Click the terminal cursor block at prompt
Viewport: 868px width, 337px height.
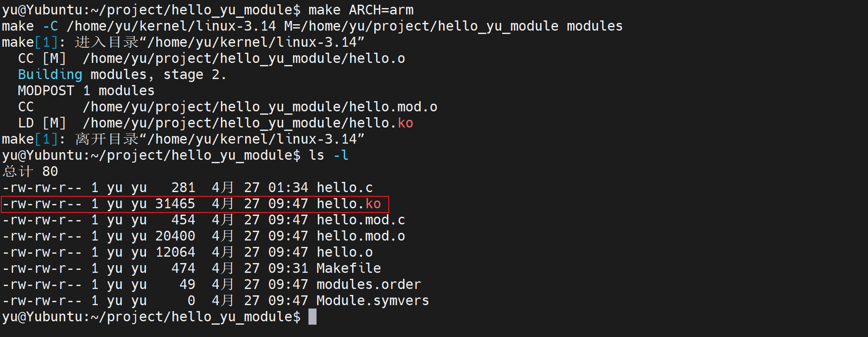click(312, 317)
